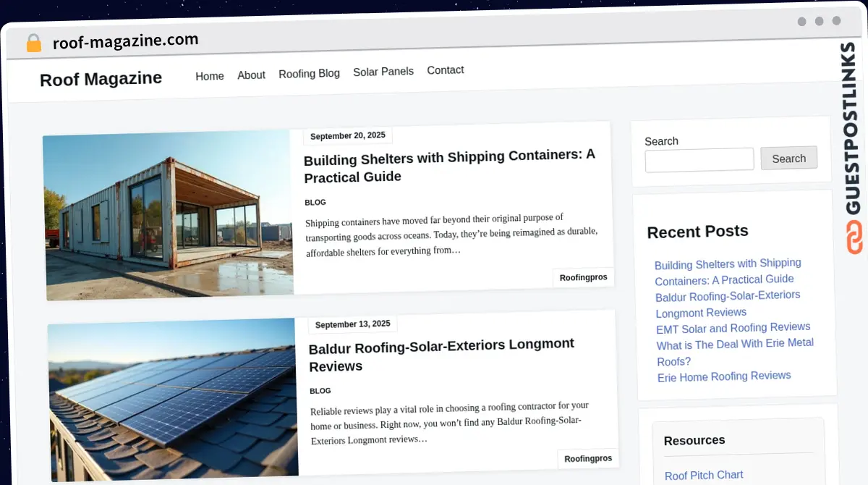Open recent post Erie Home Roofing Reviews
The image size is (868, 485).
[x=724, y=376]
